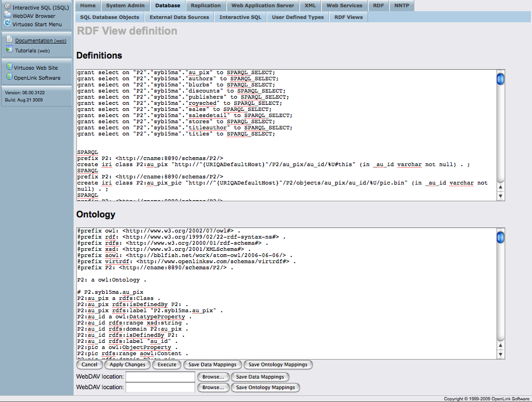Viewport: 532px width, 402px height.
Task: Click the Definitions scrollbar thumb
Action: (500, 79)
